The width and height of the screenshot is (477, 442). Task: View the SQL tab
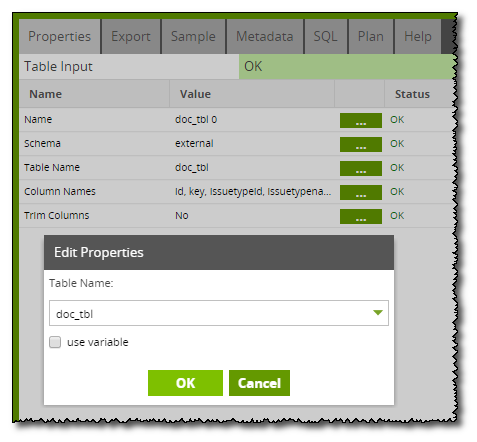[x=326, y=36]
